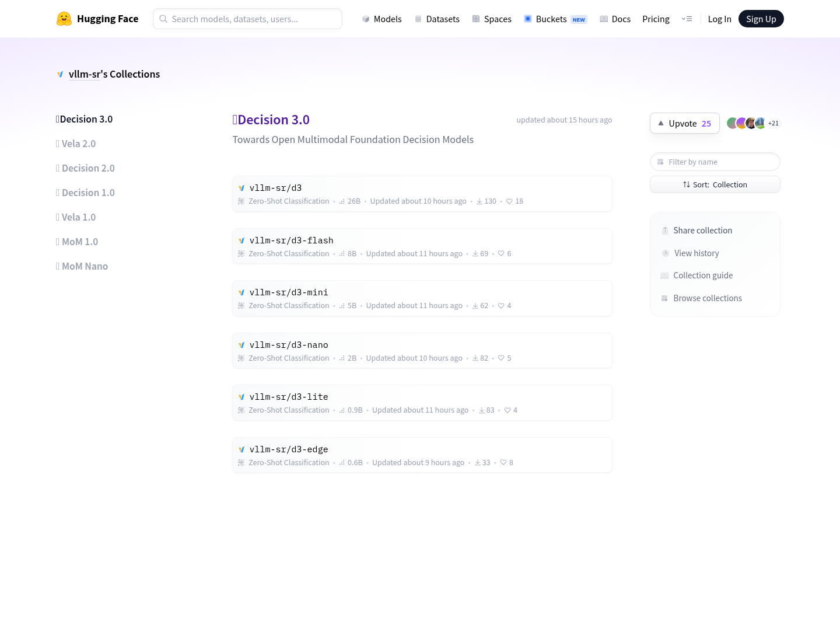Open the vllm-sr/d3 model card
This screenshot has width=840, height=642.
(422, 194)
